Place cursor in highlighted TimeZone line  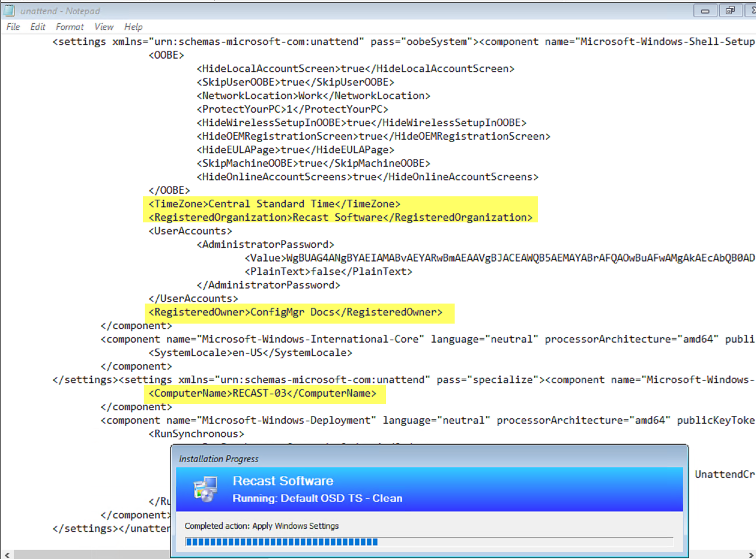[274, 204]
